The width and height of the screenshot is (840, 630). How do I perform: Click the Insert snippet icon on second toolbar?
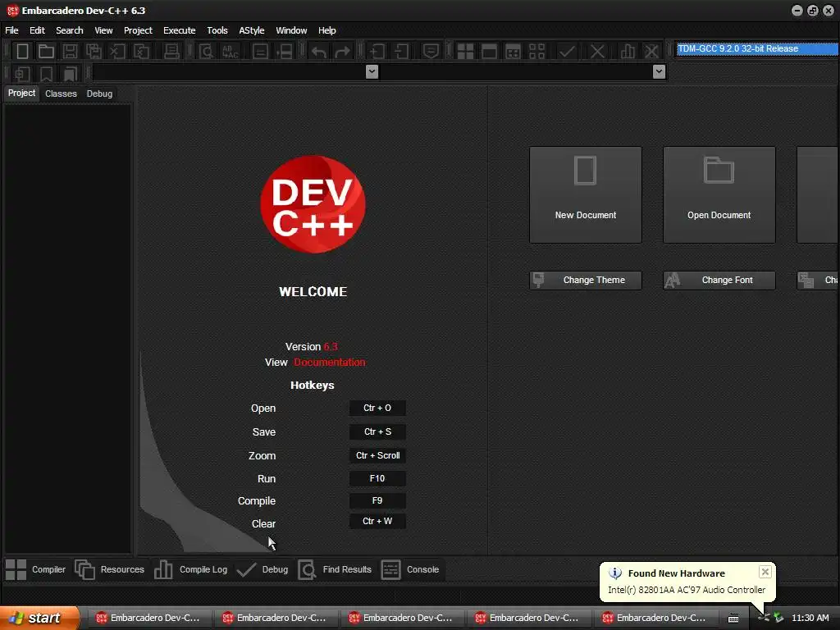tap(22, 73)
